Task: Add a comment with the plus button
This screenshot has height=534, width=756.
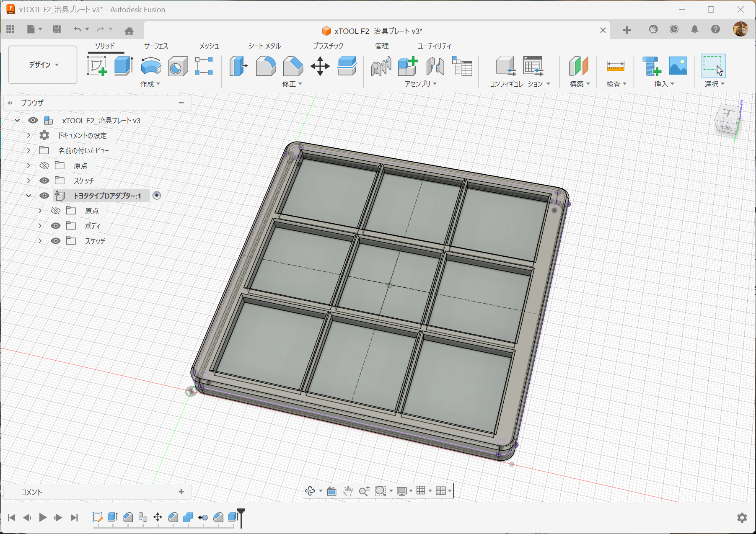Action: tap(181, 492)
